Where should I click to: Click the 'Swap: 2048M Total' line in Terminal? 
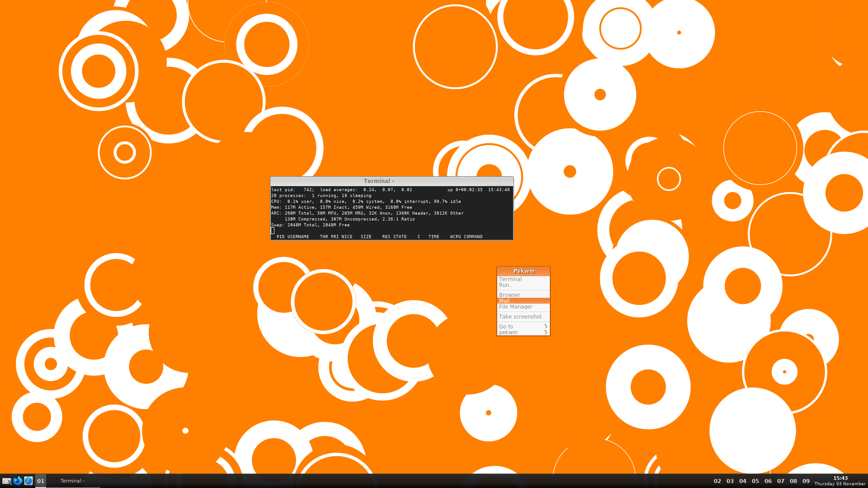tap(311, 225)
